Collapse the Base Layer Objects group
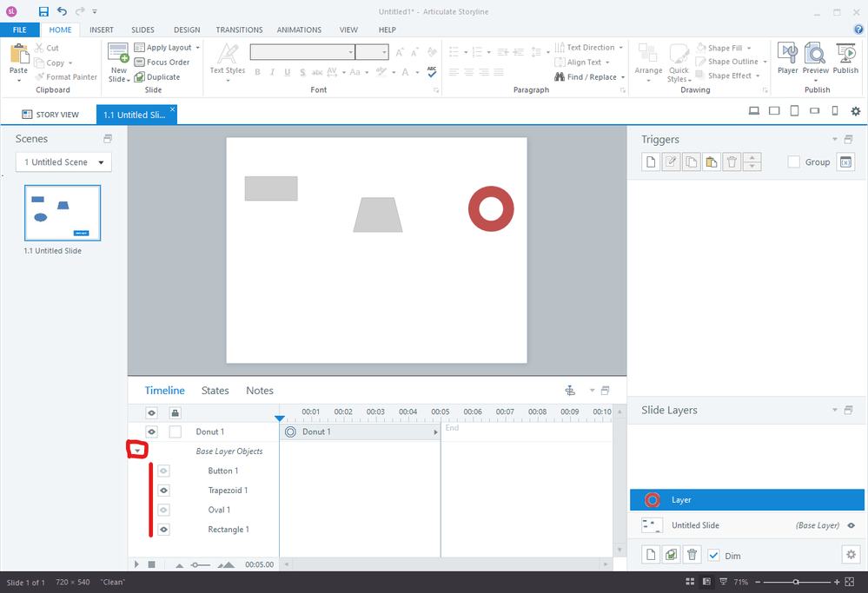868x593 pixels. click(x=137, y=451)
